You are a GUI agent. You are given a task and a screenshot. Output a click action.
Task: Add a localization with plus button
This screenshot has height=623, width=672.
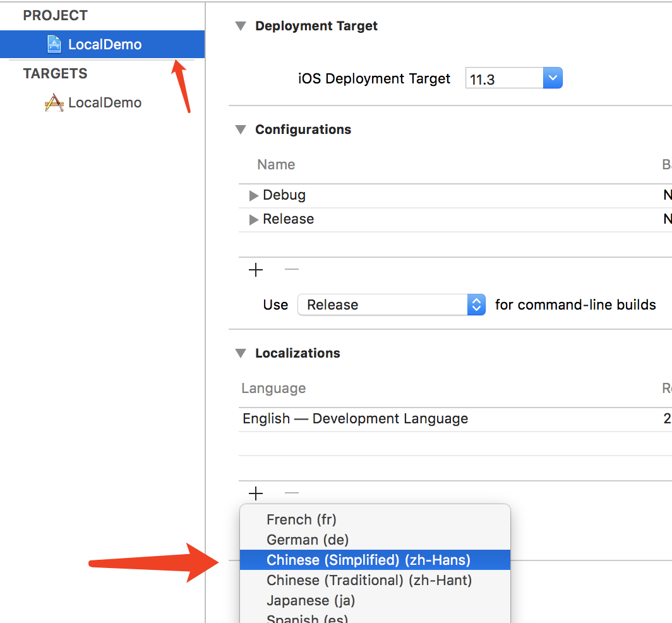pyautogui.click(x=256, y=493)
